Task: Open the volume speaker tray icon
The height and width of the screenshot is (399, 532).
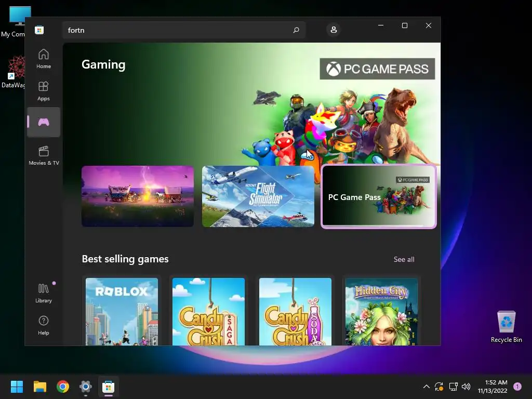Action: coord(466,387)
